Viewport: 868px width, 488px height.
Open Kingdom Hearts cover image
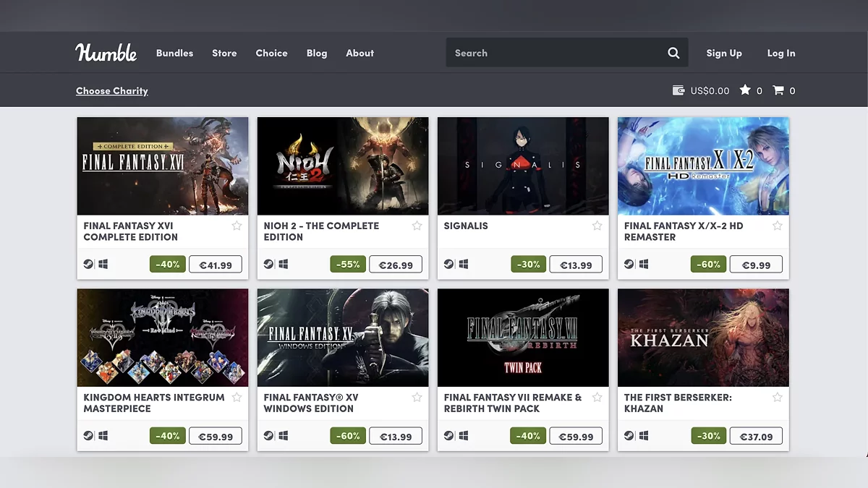(x=163, y=338)
